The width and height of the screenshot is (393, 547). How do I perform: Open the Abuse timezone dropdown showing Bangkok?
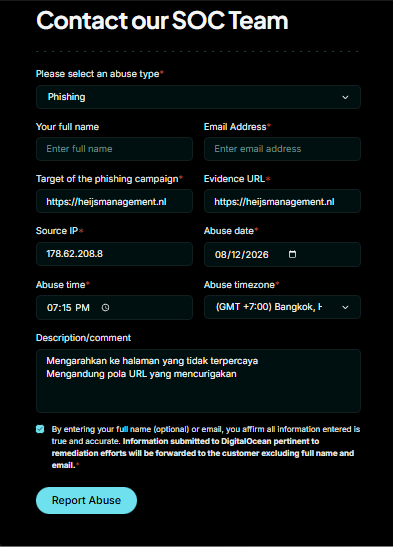click(x=282, y=307)
